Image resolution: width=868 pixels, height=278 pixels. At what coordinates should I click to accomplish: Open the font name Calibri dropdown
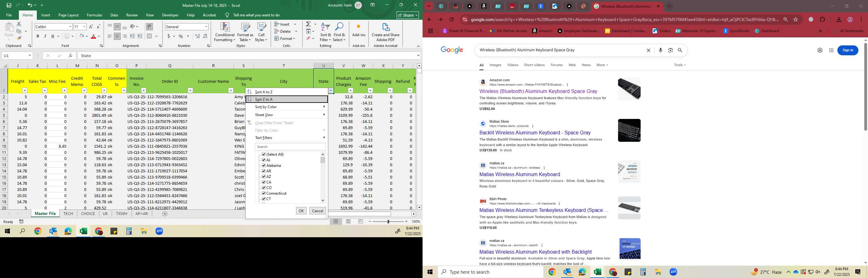[x=70, y=27]
